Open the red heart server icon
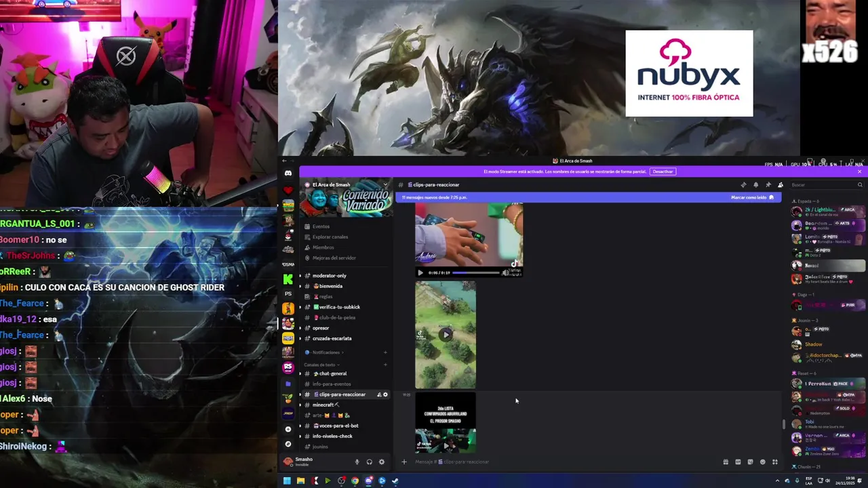This screenshot has width=868, height=488. (x=288, y=190)
